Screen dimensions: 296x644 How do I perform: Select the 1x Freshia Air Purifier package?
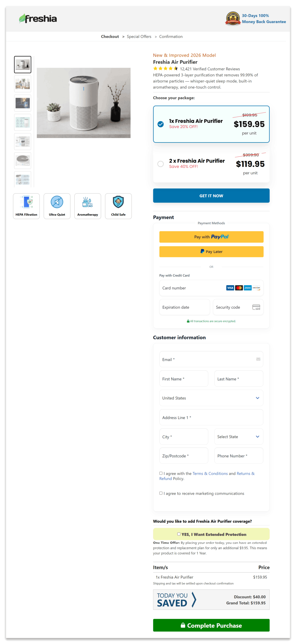click(211, 124)
